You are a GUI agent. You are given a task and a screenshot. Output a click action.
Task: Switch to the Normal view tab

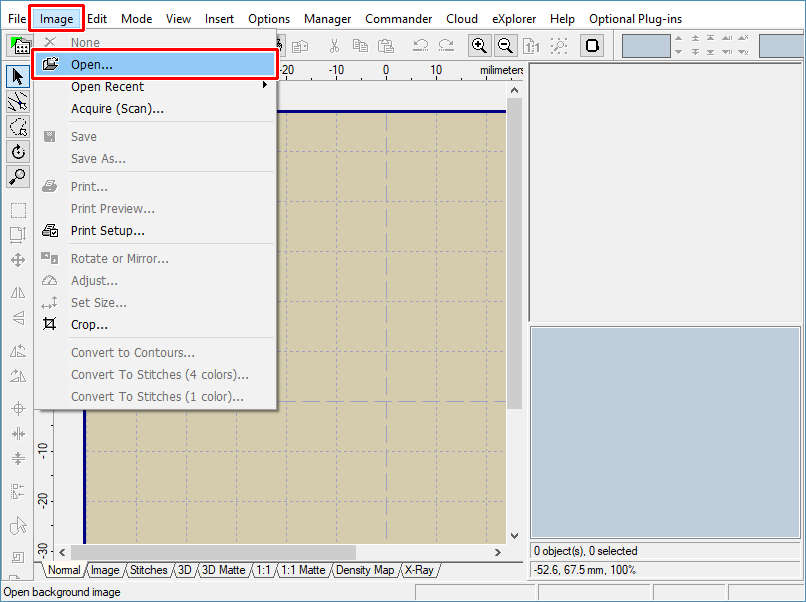pyautogui.click(x=64, y=570)
